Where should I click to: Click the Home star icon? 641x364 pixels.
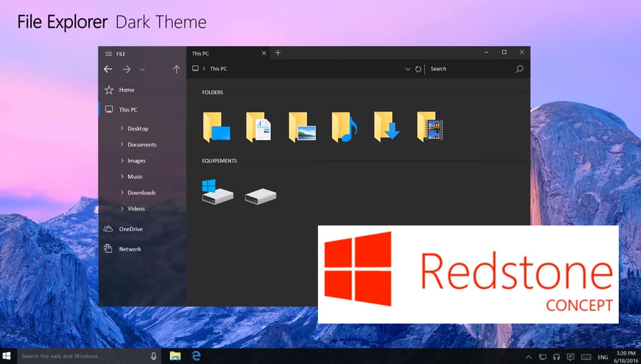(x=109, y=90)
